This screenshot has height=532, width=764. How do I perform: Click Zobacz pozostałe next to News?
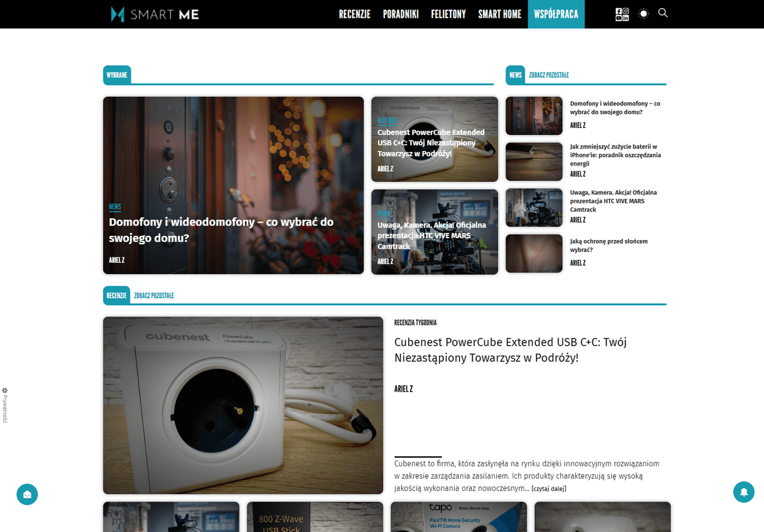click(549, 75)
